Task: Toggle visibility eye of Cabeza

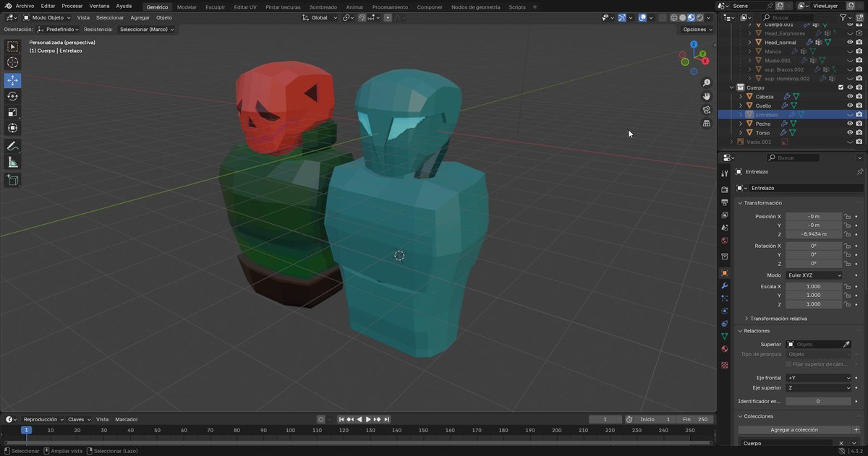Action: (x=850, y=96)
